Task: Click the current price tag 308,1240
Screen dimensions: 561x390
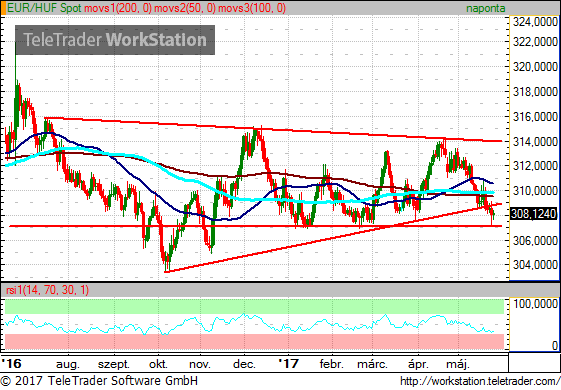Action: pyautogui.click(x=533, y=214)
